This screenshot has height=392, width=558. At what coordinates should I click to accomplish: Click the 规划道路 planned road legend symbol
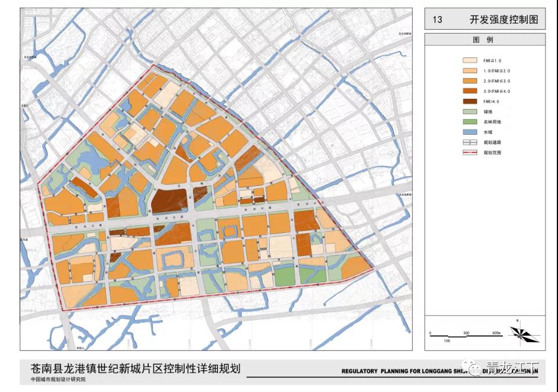pos(469,142)
